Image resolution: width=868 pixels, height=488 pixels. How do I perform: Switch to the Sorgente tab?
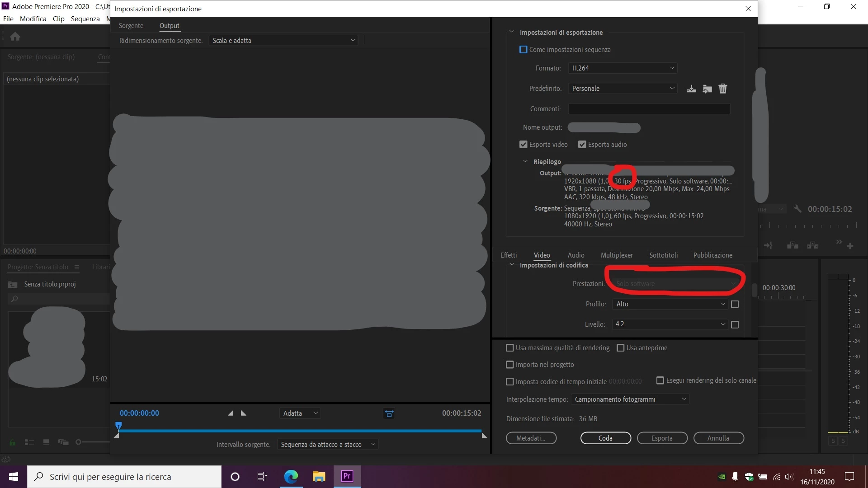coord(131,26)
